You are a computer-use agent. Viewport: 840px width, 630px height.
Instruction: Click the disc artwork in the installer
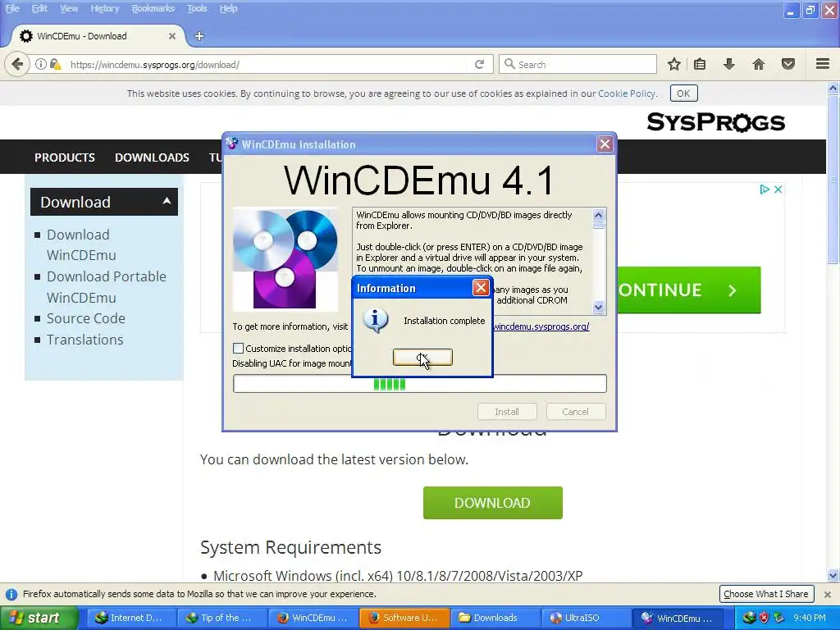pyautogui.click(x=285, y=259)
